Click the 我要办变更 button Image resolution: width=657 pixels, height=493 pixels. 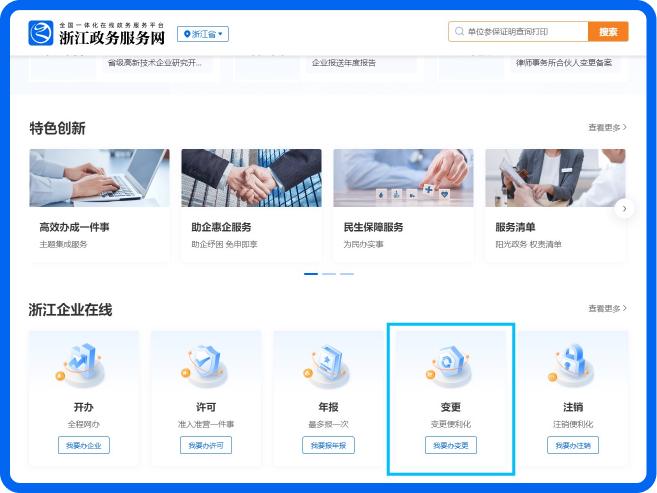[x=451, y=445]
